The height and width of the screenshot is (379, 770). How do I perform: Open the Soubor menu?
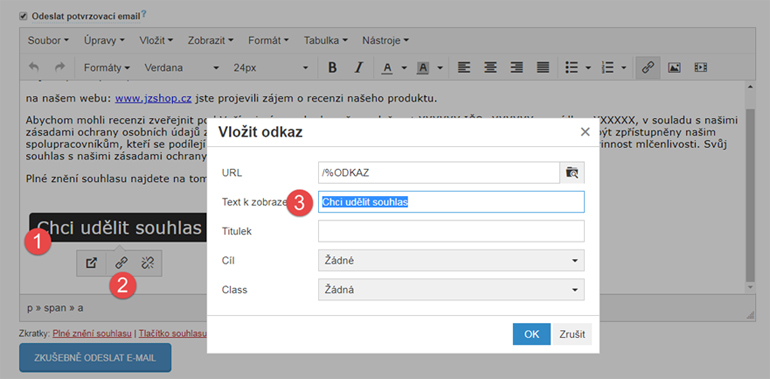(48, 40)
